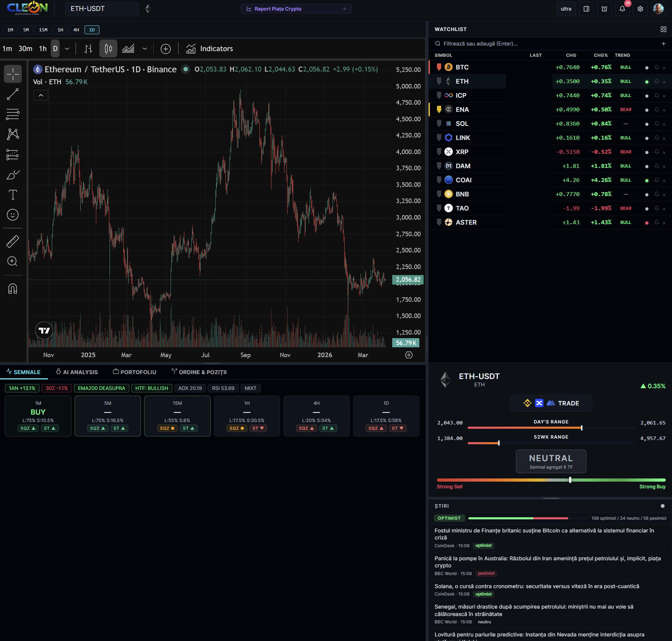Switch chart style to candles
The image size is (672, 641).
[x=108, y=49]
